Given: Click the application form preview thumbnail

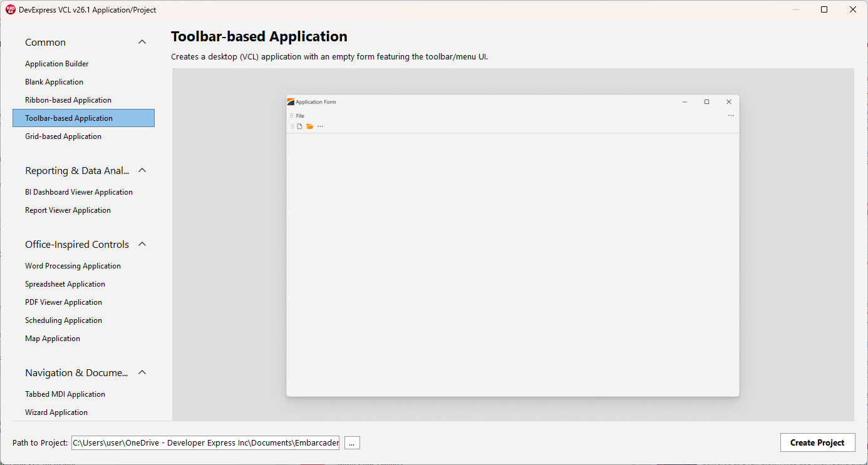Looking at the screenshot, I should 512,245.
